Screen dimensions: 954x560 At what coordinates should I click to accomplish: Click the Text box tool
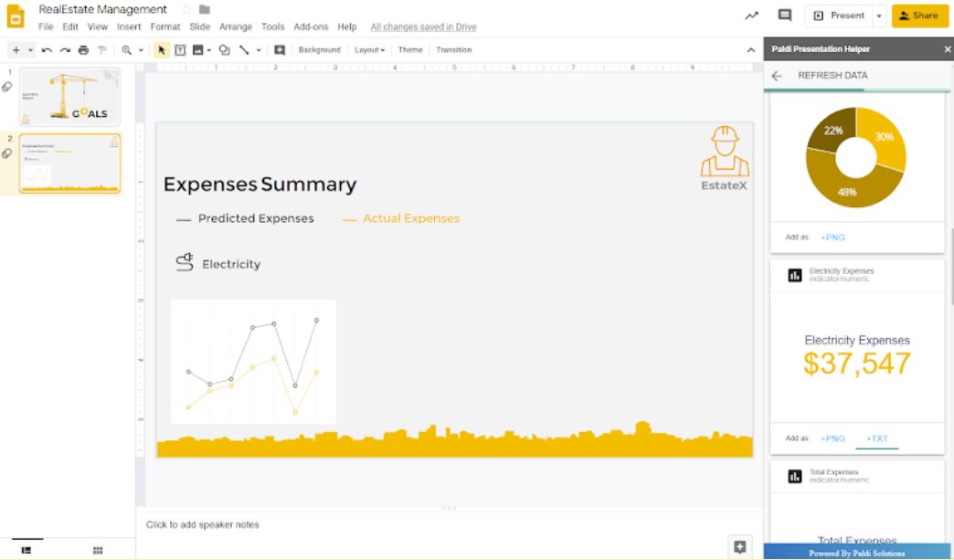coord(181,49)
